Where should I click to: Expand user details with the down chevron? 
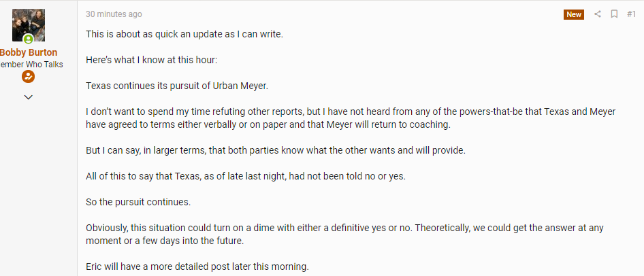click(x=28, y=97)
